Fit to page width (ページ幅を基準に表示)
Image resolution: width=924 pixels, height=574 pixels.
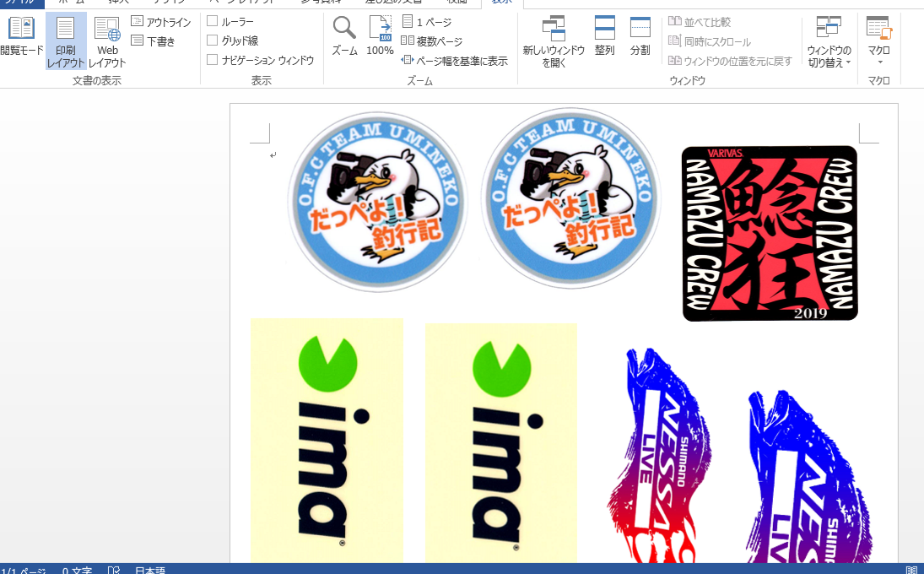click(454, 61)
